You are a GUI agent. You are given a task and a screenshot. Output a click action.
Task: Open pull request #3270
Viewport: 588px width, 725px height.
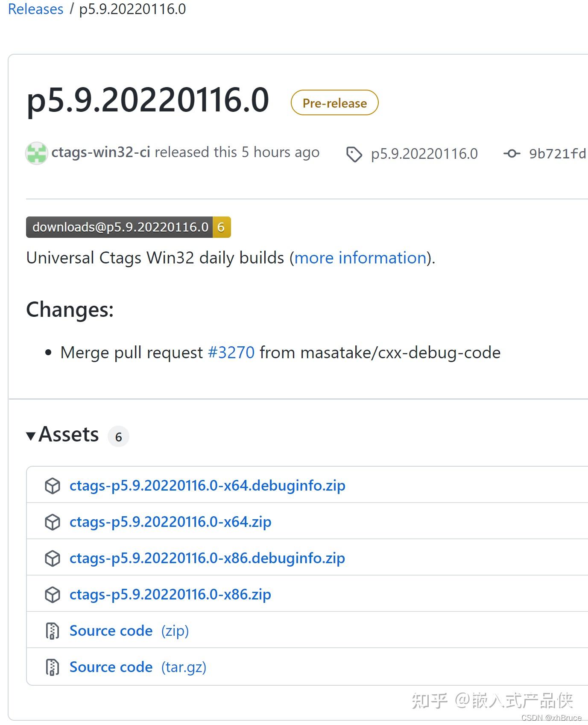click(x=231, y=353)
